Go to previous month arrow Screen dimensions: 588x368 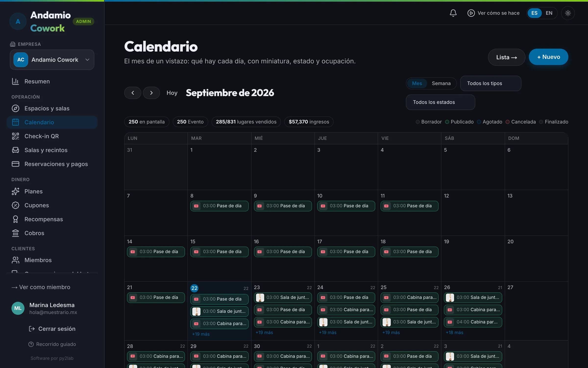coord(133,93)
